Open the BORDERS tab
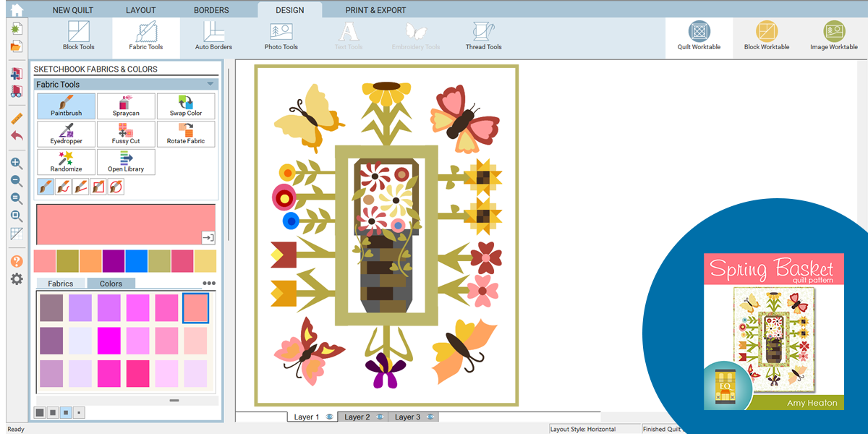 tap(211, 10)
